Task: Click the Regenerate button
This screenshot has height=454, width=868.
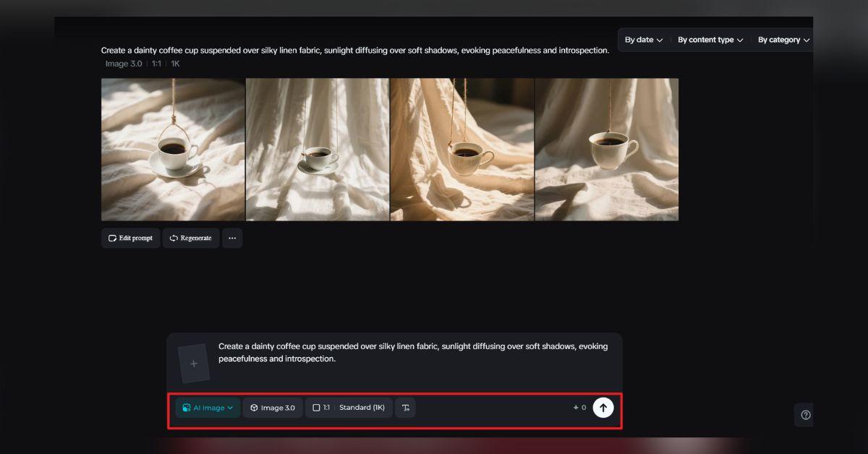Action: click(190, 238)
